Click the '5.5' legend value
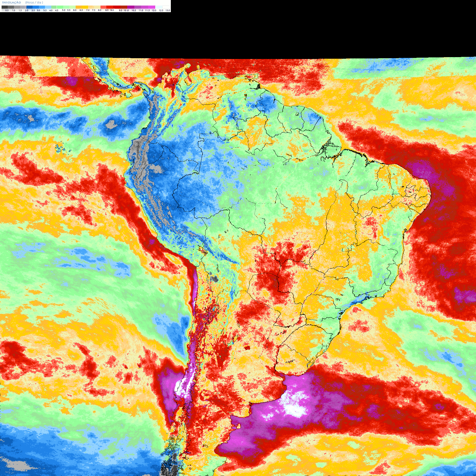Screen dimensions: 476x476 [69, 10]
